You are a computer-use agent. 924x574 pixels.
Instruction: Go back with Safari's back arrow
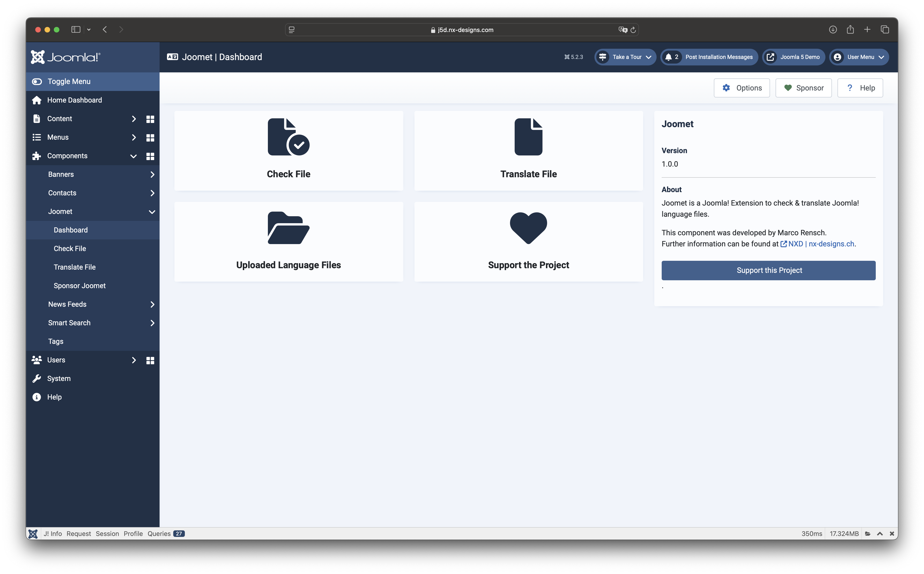pyautogui.click(x=105, y=30)
